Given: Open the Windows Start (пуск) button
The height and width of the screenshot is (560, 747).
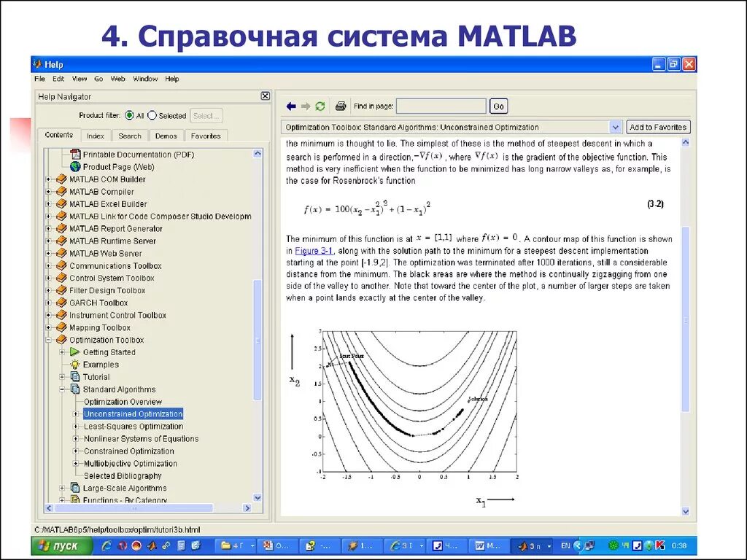Looking at the screenshot, I should [63, 545].
